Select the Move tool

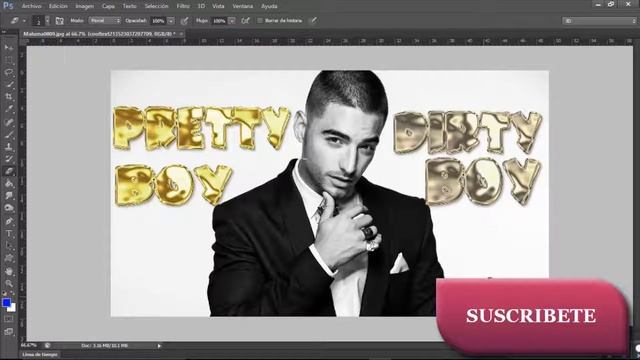point(9,48)
